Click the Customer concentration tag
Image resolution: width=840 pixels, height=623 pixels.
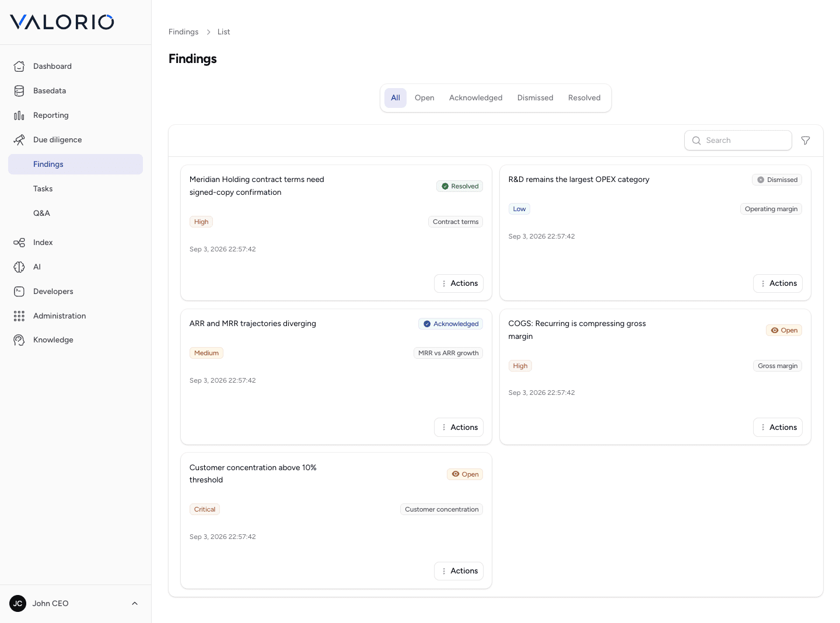442,509
